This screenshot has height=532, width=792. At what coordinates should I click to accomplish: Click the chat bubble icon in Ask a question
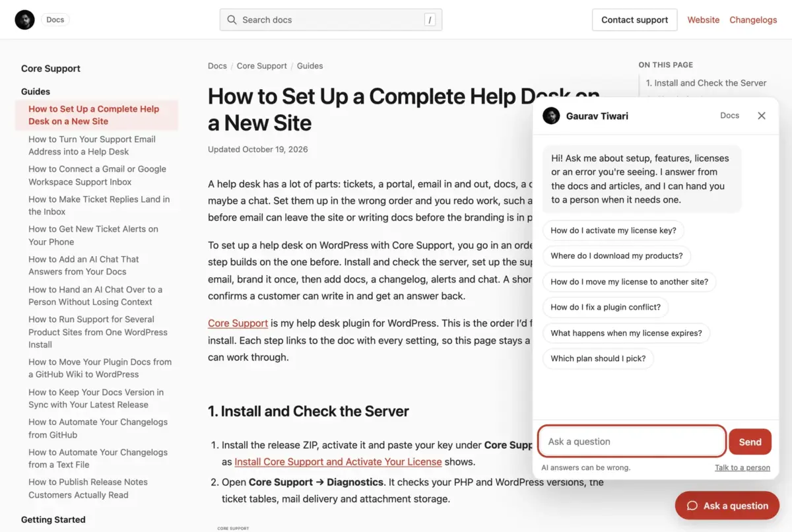[x=692, y=506]
